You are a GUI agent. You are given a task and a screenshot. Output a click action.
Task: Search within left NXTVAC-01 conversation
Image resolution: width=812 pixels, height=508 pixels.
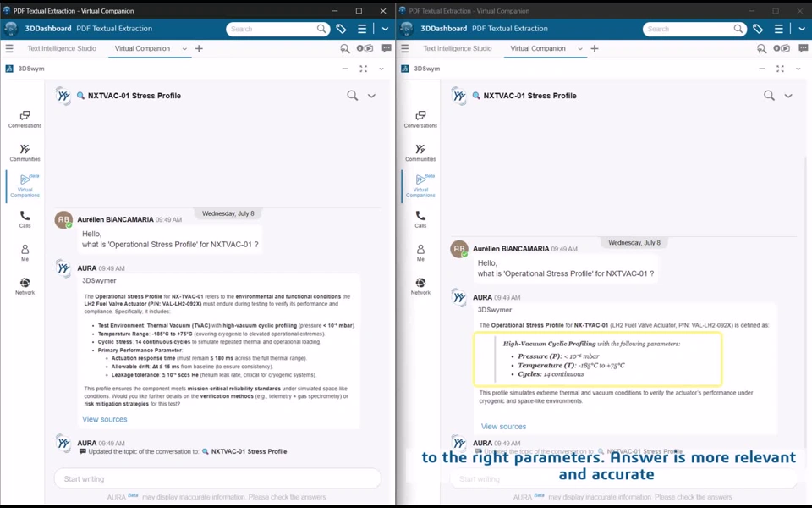[352, 96]
